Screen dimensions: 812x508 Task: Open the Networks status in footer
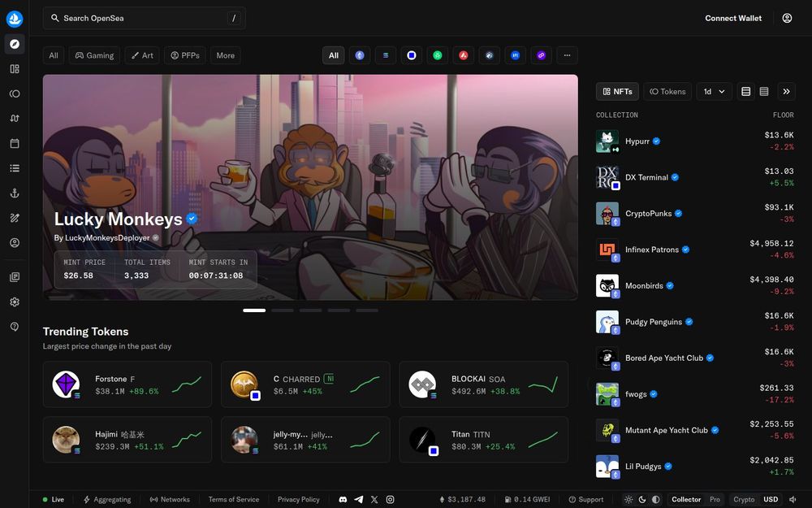[x=170, y=500]
